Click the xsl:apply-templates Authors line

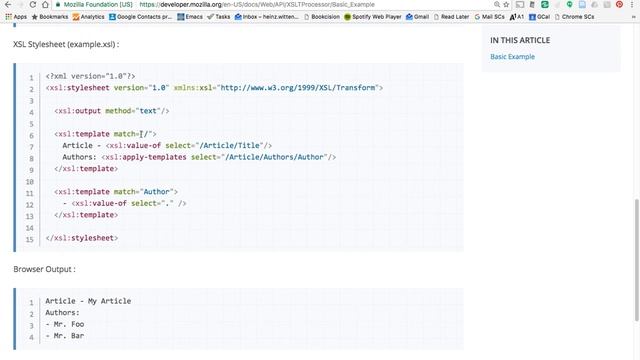coord(199,157)
